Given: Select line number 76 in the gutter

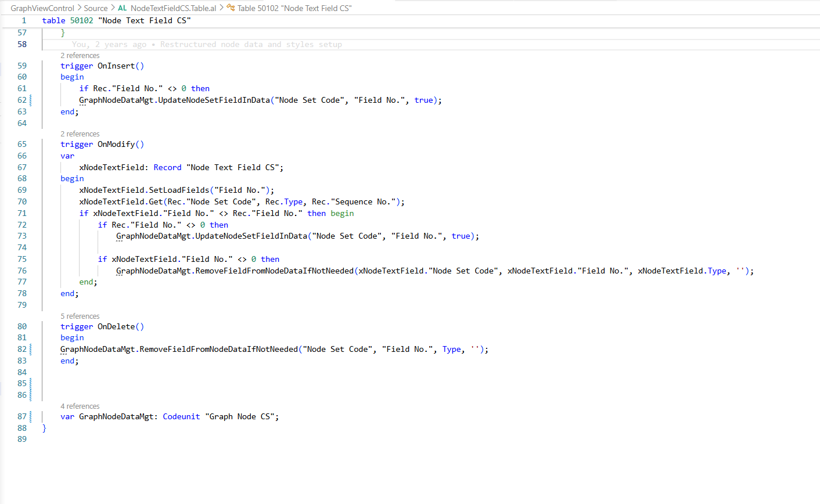Looking at the screenshot, I should (x=22, y=271).
